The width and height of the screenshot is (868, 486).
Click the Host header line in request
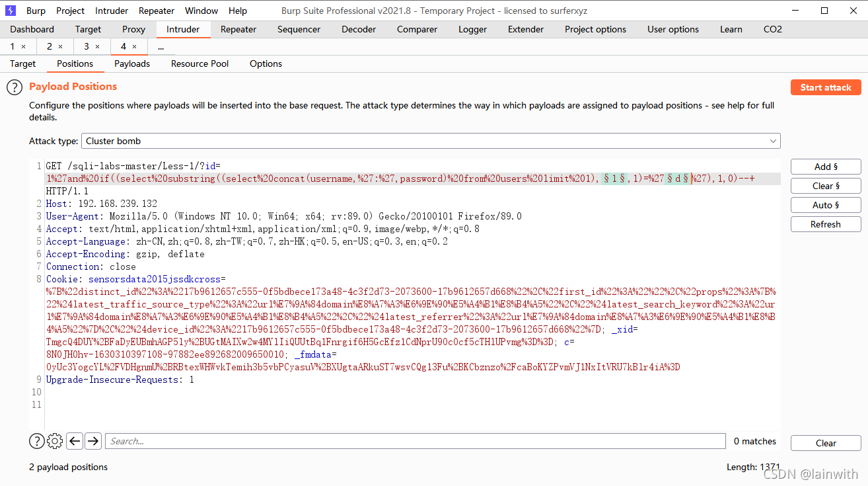pos(102,204)
